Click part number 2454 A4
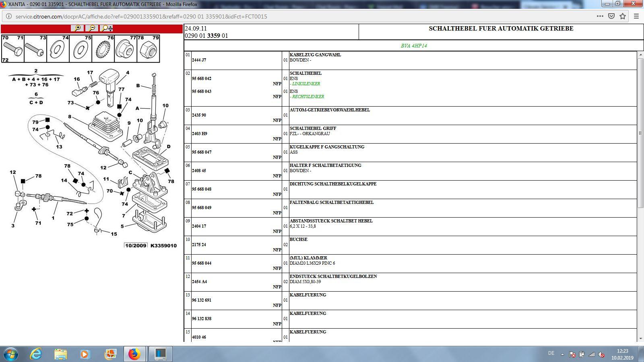 [x=199, y=282]
